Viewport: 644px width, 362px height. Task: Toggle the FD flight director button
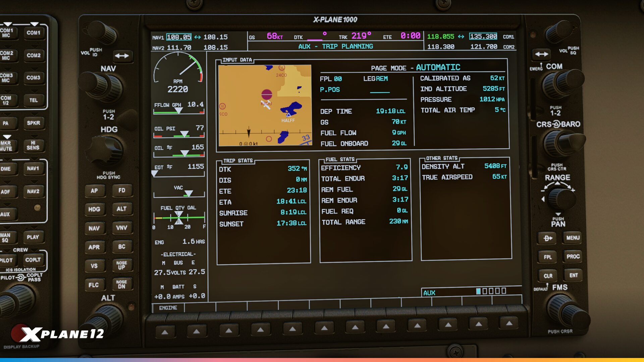click(x=122, y=190)
